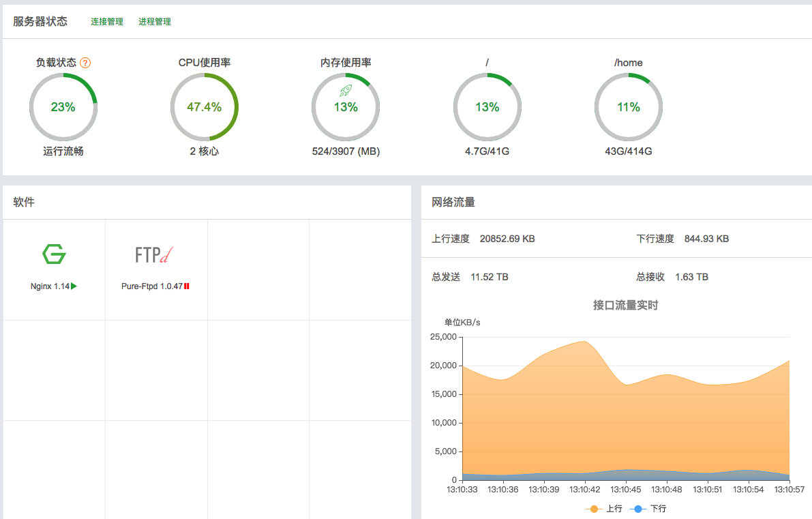Click the 负载状态 23% circular gauge
Image resolution: width=812 pixels, height=519 pixels.
click(x=63, y=107)
